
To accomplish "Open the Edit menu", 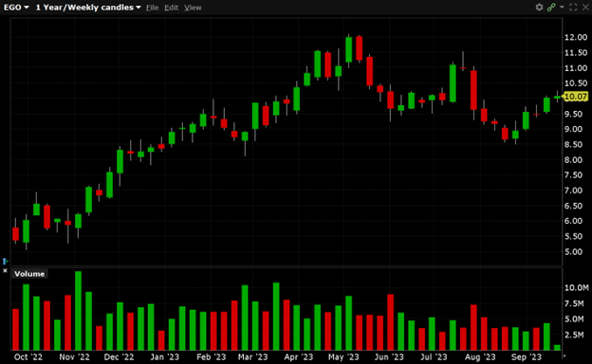I will [x=171, y=8].
